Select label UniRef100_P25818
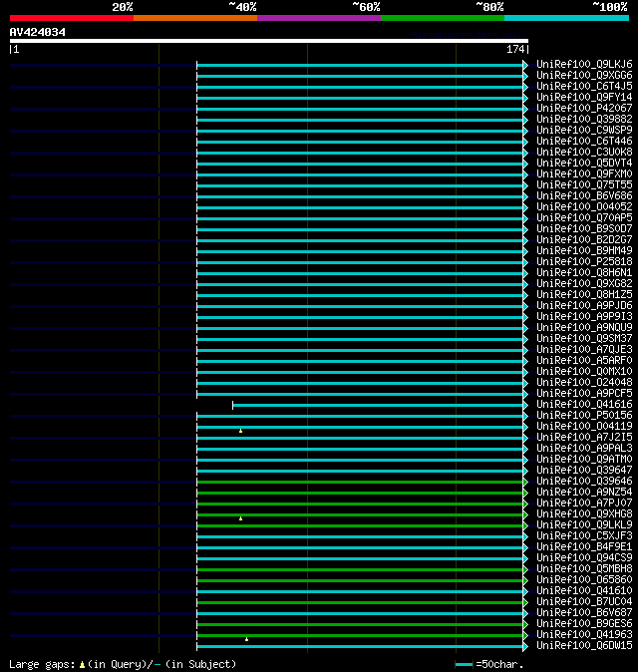Image resolution: width=638 pixels, height=672 pixels. click(584, 262)
